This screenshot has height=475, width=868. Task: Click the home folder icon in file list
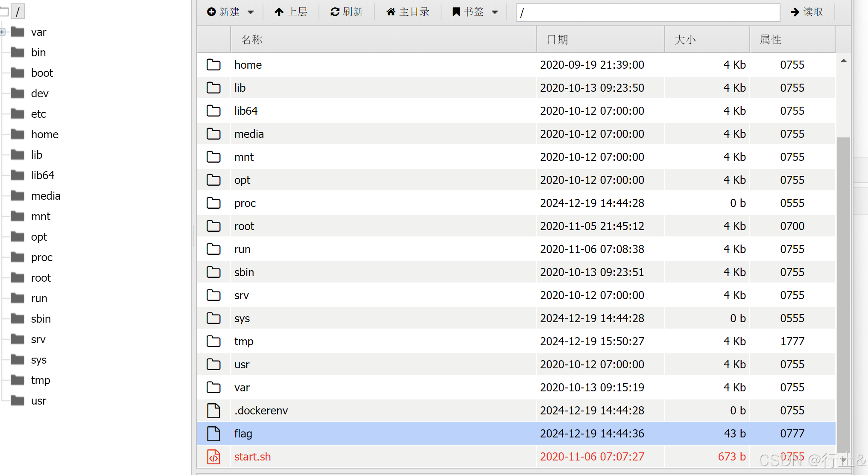click(213, 65)
